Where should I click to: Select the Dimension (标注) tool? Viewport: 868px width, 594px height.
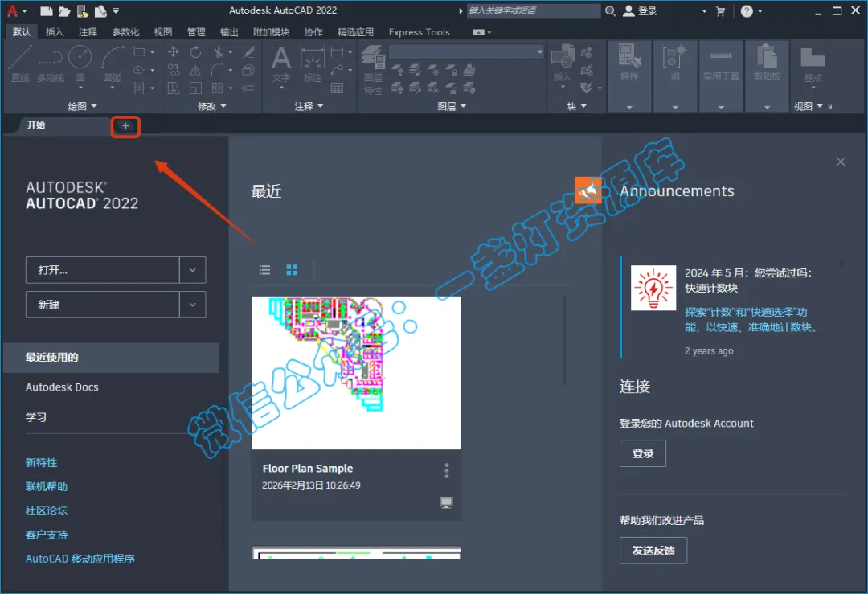(x=313, y=63)
